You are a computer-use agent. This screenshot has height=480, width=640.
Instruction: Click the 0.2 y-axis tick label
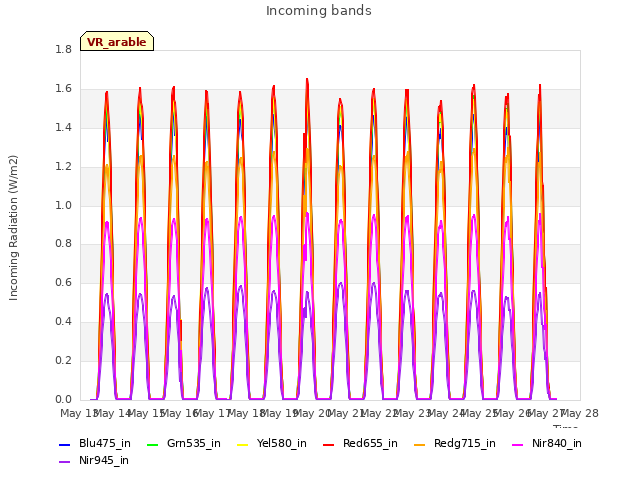click(63, 360)
